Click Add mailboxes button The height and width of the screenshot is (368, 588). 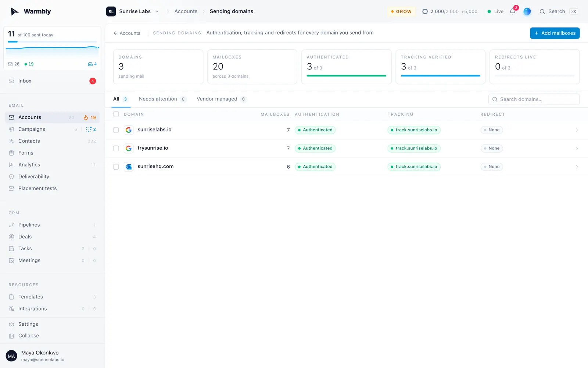(555, 33)
